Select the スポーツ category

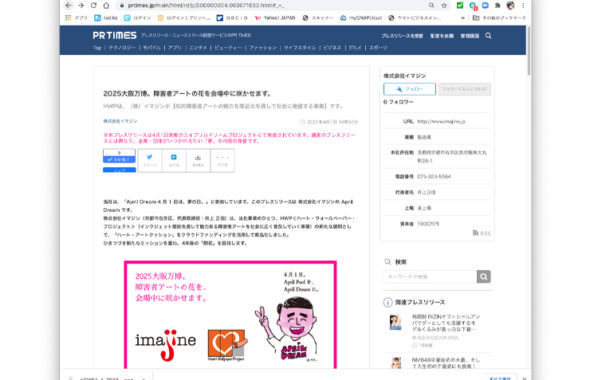pos(378,48)
